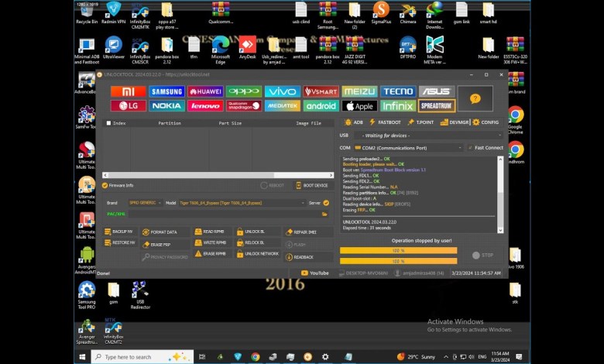This screenshot has width=604, height=364.
Task: Open the Brand dropdown SPRD GENERIC
Action: pos(146,203)
